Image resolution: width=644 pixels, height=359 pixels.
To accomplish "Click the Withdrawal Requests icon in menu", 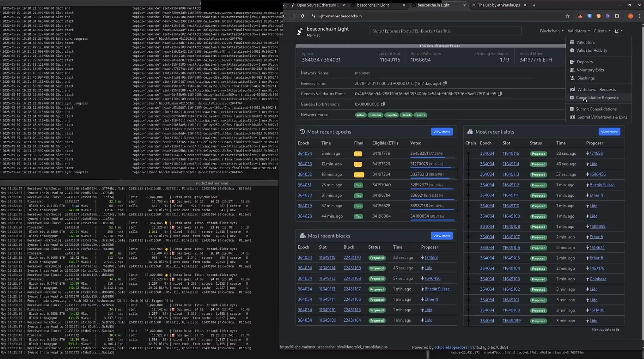I will [572, 90].
